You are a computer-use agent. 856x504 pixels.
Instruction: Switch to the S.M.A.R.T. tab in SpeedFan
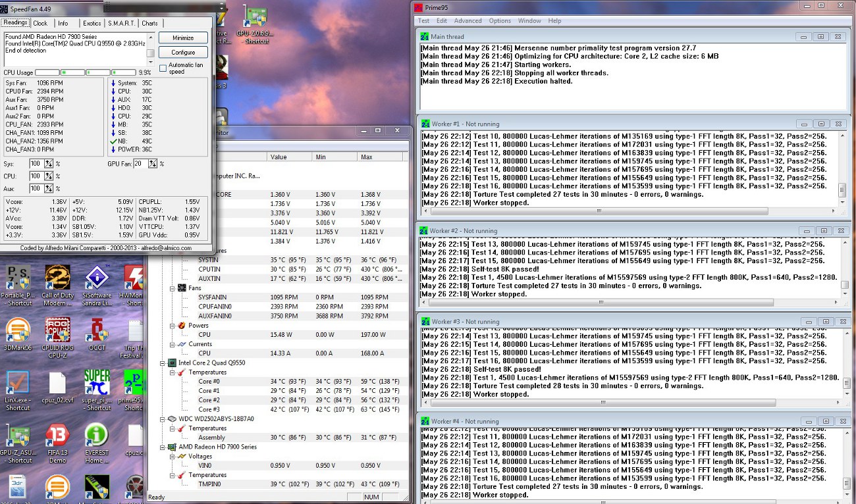[122, 23]
